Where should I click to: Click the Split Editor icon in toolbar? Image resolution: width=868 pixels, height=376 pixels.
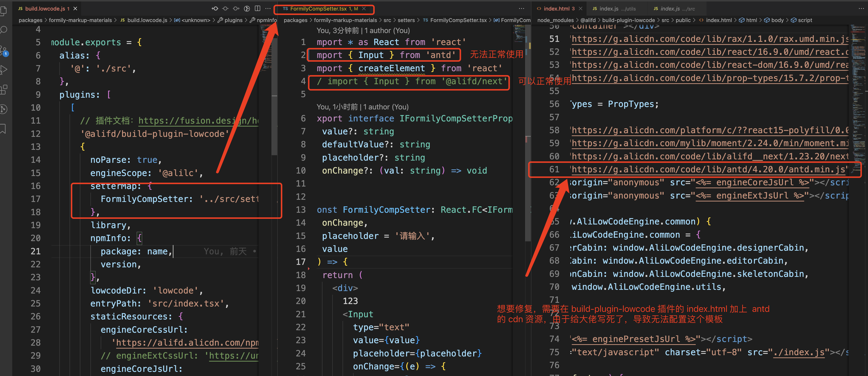[258, 8]
